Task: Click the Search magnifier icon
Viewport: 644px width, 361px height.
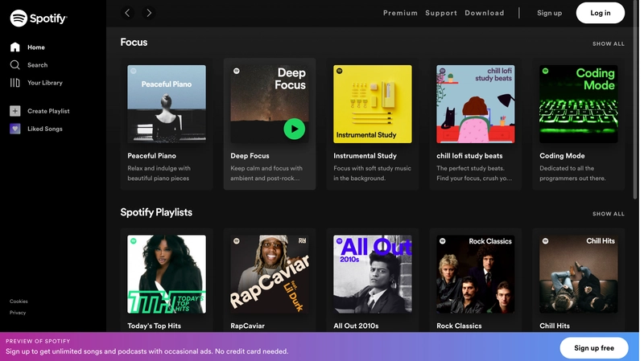Action: click(14, 65)
